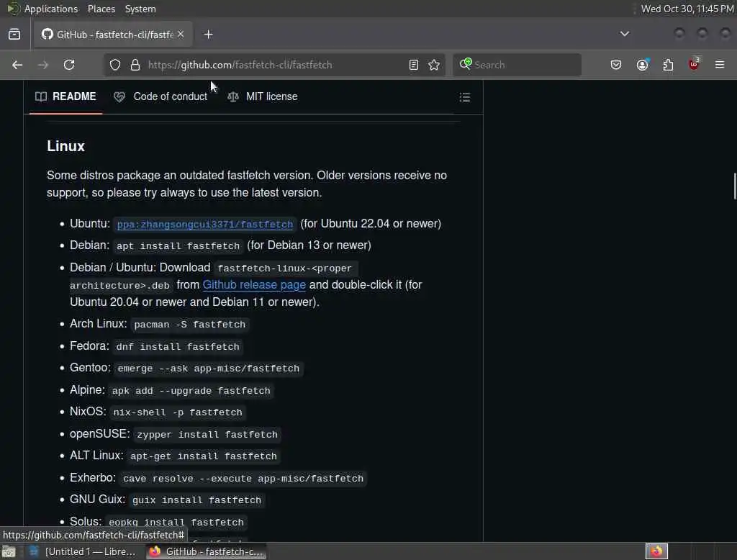Click the README book icon
Image resolution: width=737 pixels, height=560 pixels.
(41, 97)
